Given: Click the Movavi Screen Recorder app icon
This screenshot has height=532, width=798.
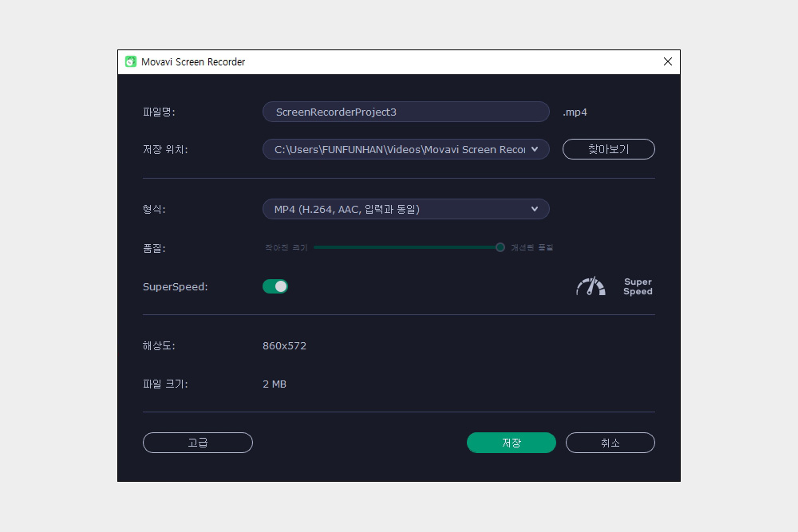Looking at the screenshot, I should point(131,61).
